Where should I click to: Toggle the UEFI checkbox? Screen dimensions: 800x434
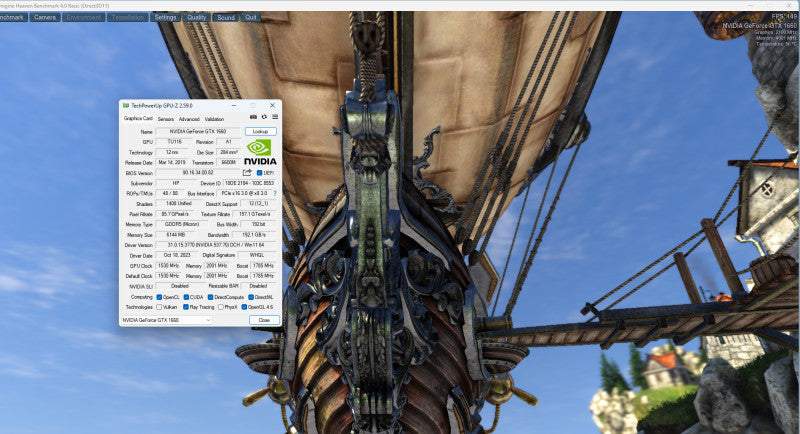[x=259, y=173]
